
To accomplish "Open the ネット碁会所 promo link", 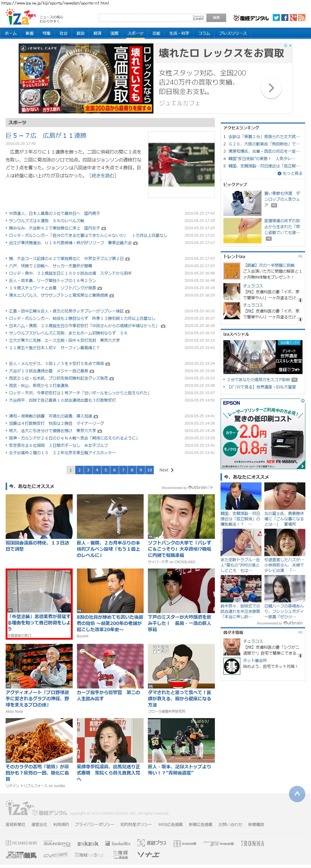I will coord(255,660).
